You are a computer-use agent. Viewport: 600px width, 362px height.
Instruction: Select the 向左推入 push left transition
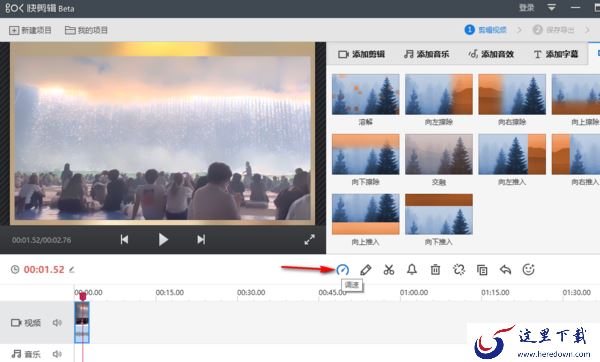point(512,154)
